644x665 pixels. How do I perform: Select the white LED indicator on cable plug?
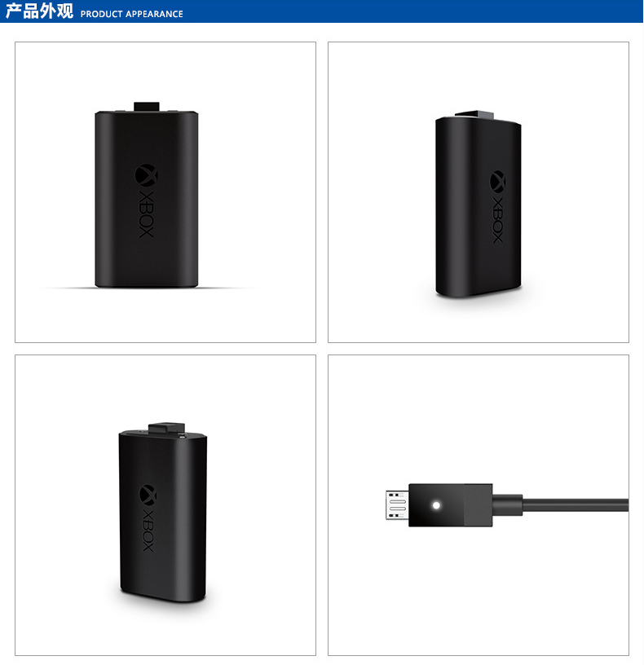pos(435,505)
